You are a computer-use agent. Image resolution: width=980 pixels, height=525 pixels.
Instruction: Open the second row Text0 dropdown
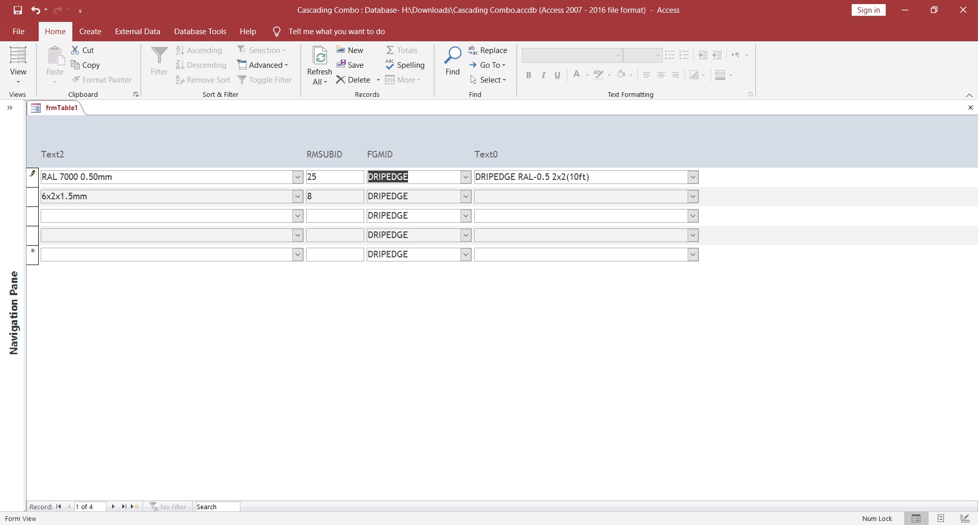693,197
